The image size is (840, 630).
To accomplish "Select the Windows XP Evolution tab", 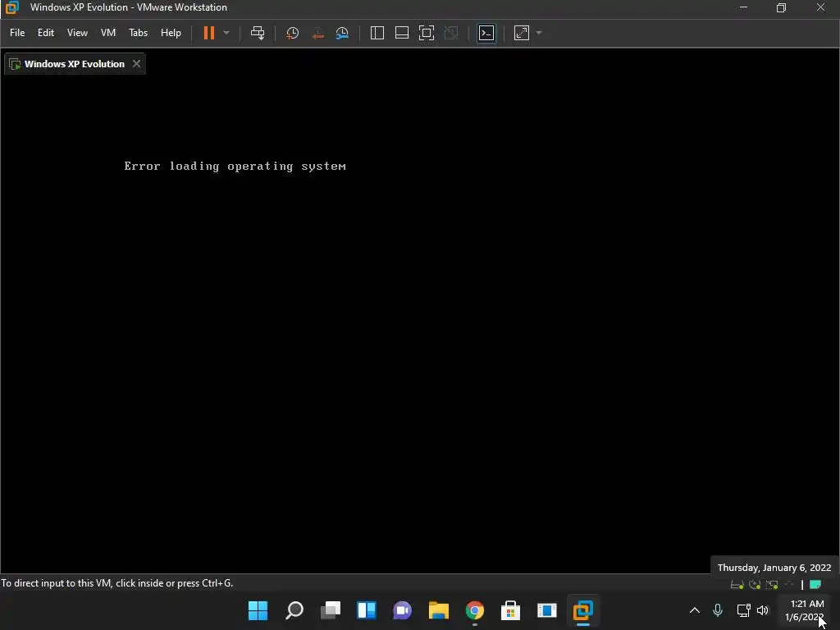I will [x=75, y=64].
